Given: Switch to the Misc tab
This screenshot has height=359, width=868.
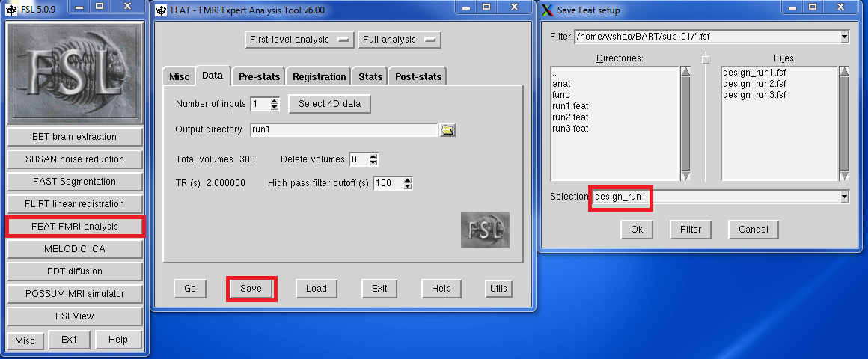Looking at the screenshot, I should coord(179,77).
